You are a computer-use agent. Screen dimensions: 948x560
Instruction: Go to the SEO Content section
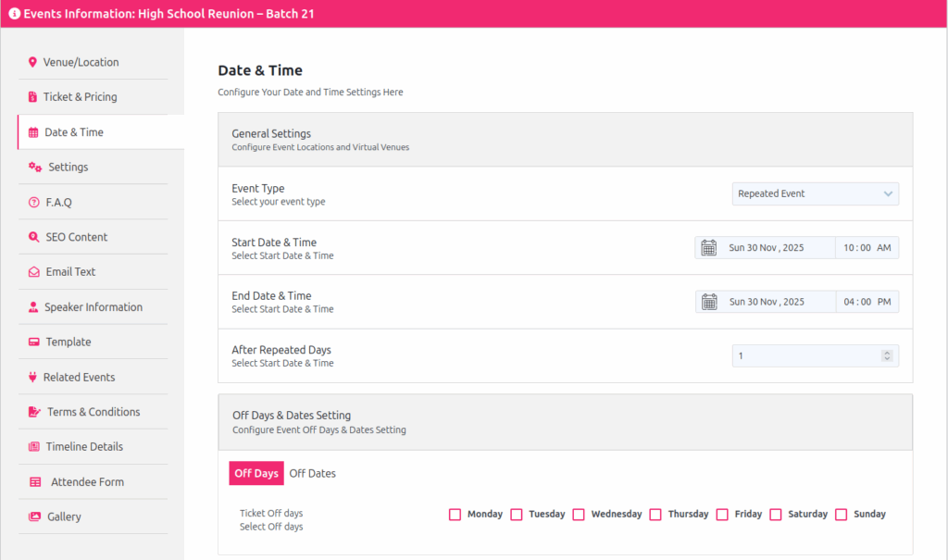(94, 237)
